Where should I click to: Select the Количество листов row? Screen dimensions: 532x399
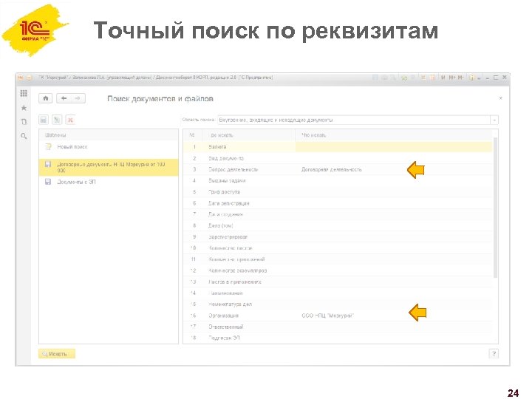tap(338, 248)
